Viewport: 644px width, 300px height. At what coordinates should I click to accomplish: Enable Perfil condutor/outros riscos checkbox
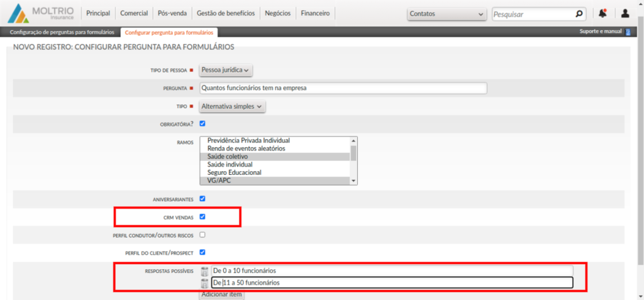(203, 235)
